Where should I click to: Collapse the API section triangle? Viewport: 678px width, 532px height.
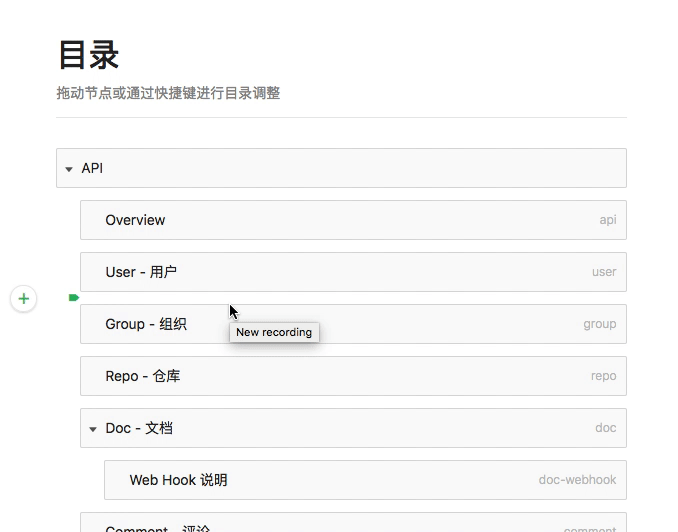(x=69, y=169)
